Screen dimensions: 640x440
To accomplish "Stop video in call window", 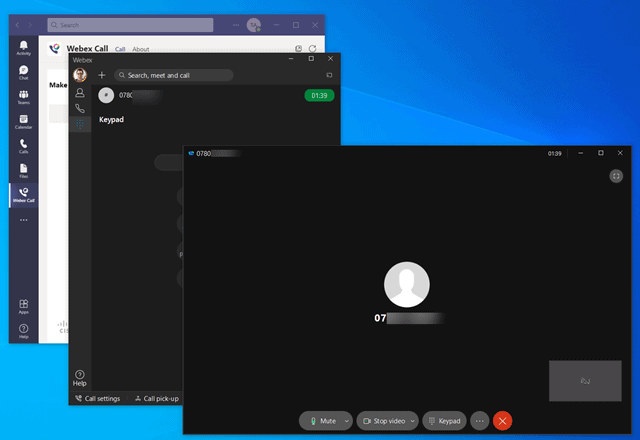I will click(x=382, y=421).
